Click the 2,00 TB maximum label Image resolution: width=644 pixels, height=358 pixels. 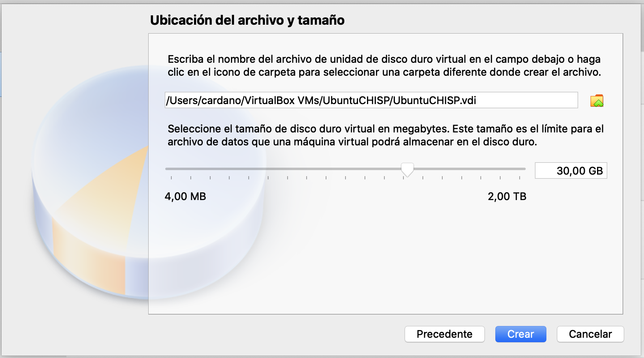(507, 196)
